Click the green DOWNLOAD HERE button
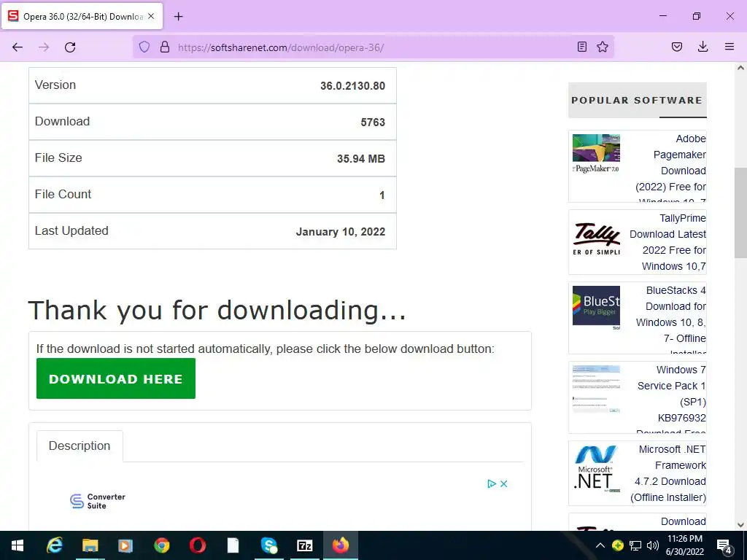This screenshot has height=560, width=747. (x=116, y=378)
